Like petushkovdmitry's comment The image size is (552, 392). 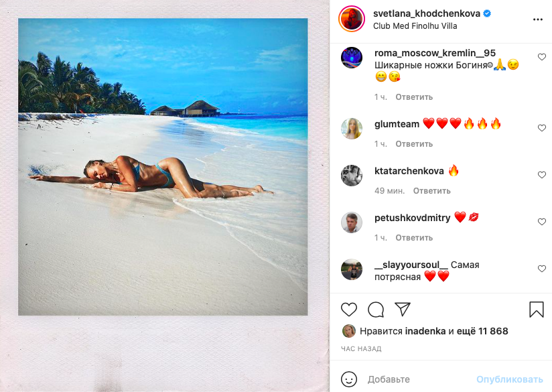pyautogui.click(x=542, y=222)
